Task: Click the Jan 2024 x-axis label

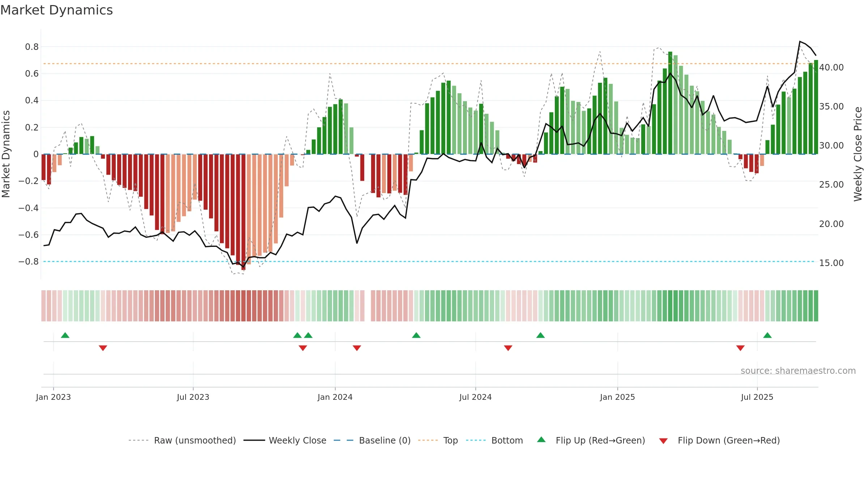Action: coord(335,397)
